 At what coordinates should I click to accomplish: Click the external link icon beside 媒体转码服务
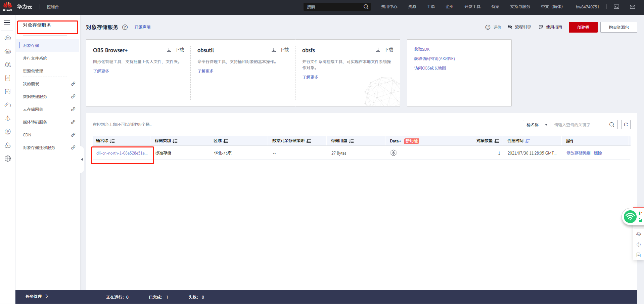pos(73,122)
